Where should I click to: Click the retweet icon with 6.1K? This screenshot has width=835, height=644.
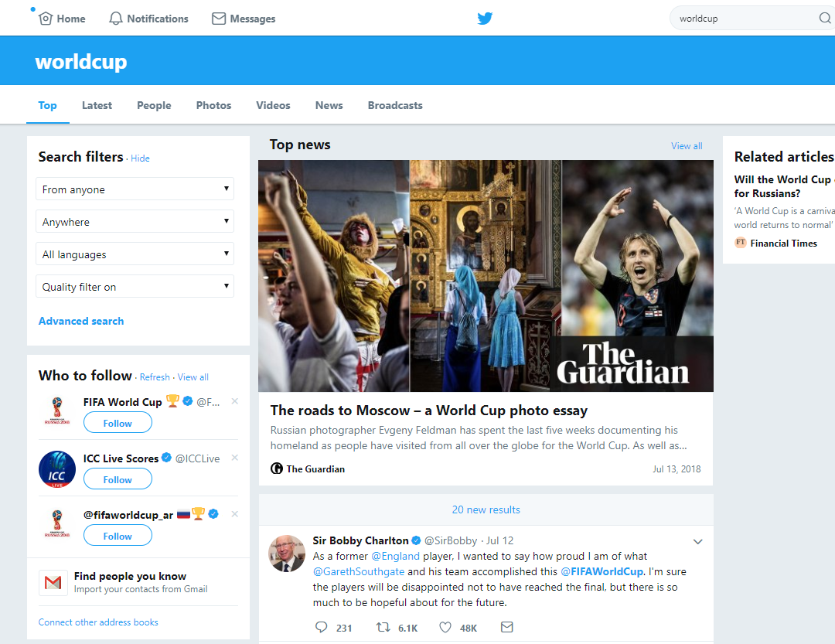coord(383,627)
